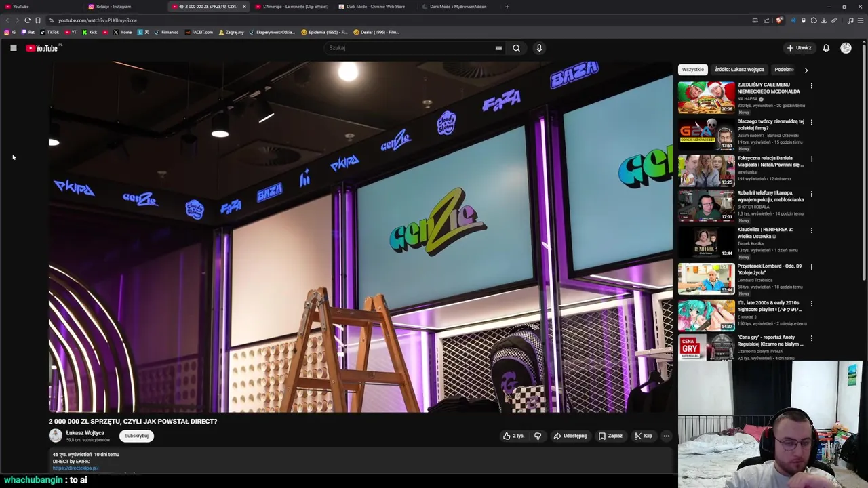Open Łukasz Wojtyca channel name link
868x488 pixels.
[x=85, y=432]
